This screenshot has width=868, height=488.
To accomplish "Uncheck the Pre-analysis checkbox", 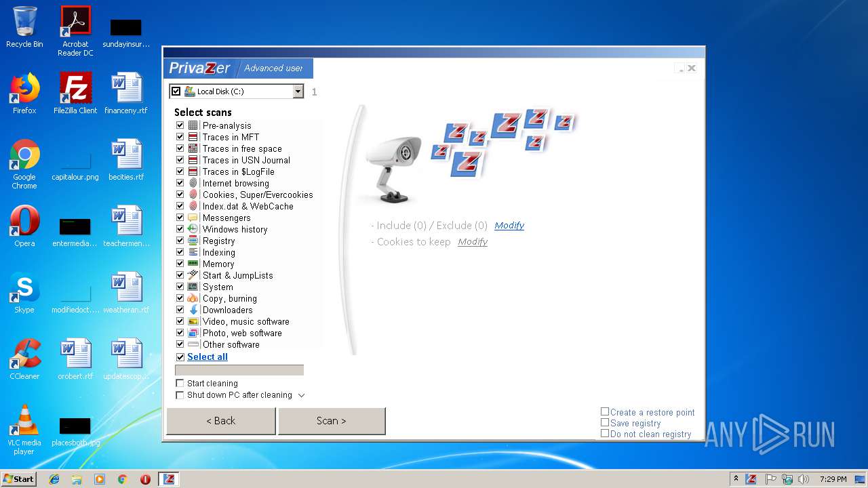I will [x=180, y=125].
